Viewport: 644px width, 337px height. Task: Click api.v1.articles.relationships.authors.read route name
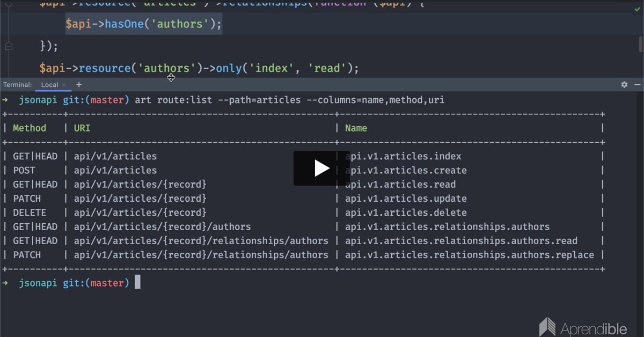tap(462, 241)
